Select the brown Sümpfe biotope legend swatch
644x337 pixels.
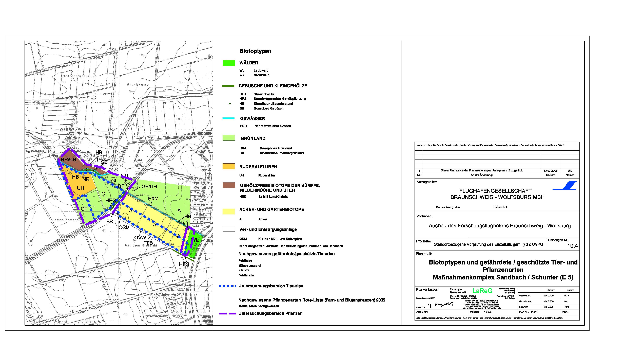[229, 185]
